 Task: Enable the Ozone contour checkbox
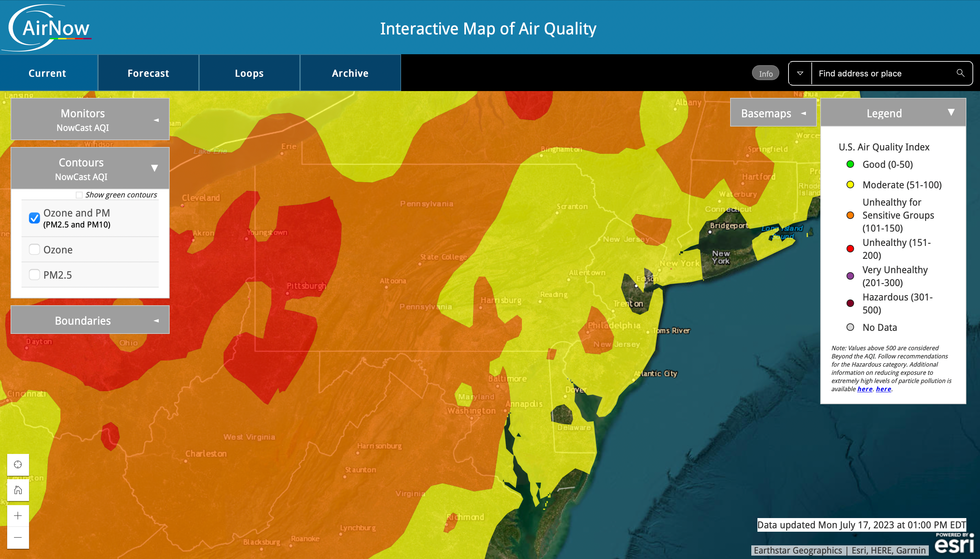point(34,250)
